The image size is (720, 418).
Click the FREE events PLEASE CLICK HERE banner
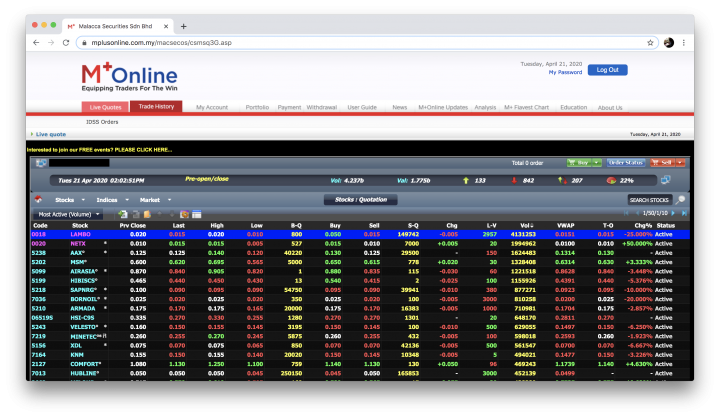pyautogui.click(x=99, y=150)
